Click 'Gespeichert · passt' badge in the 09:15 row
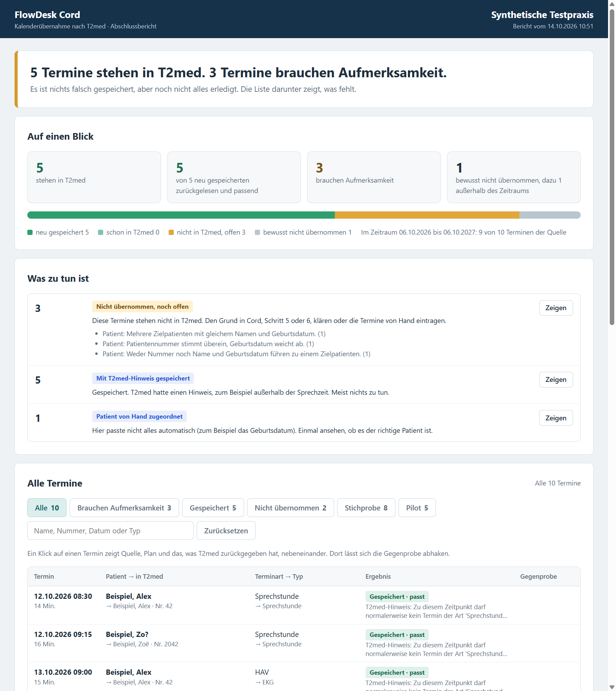The width and height of the screenshot is (616, 691). (397, 635)
